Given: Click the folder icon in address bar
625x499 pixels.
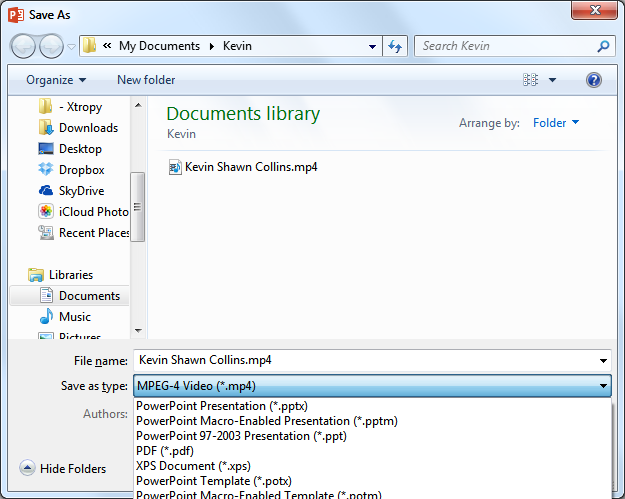Looking at the screenshot, I should click(x=89, y=45).
